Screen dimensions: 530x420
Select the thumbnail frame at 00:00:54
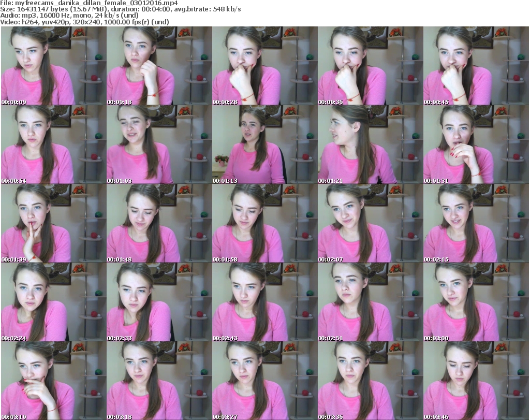(54, 144)
